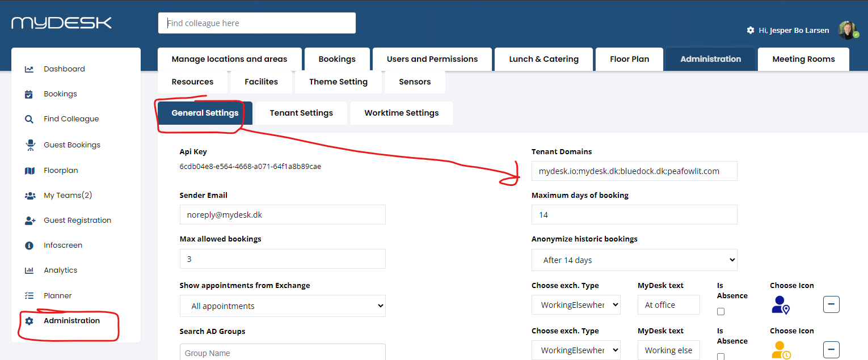
Task: Open the Infoscreen info icon
Action: coord(29,245)
